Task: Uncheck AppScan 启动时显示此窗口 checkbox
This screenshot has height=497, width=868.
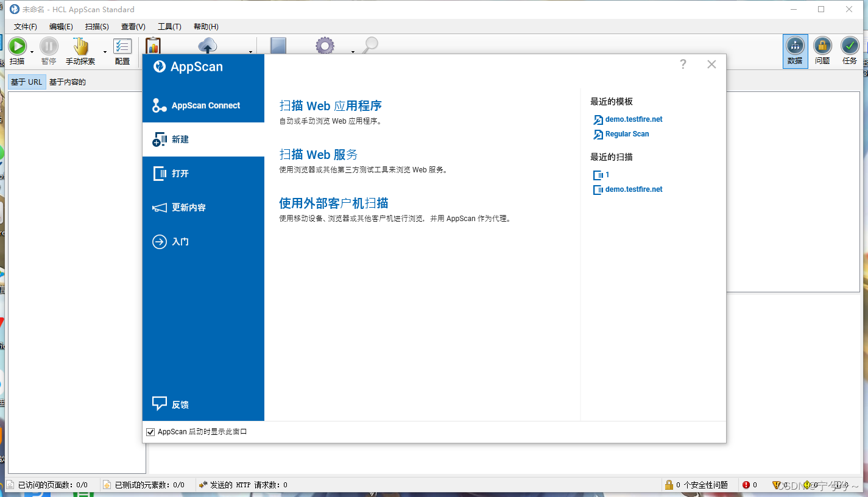Action: 151,432
